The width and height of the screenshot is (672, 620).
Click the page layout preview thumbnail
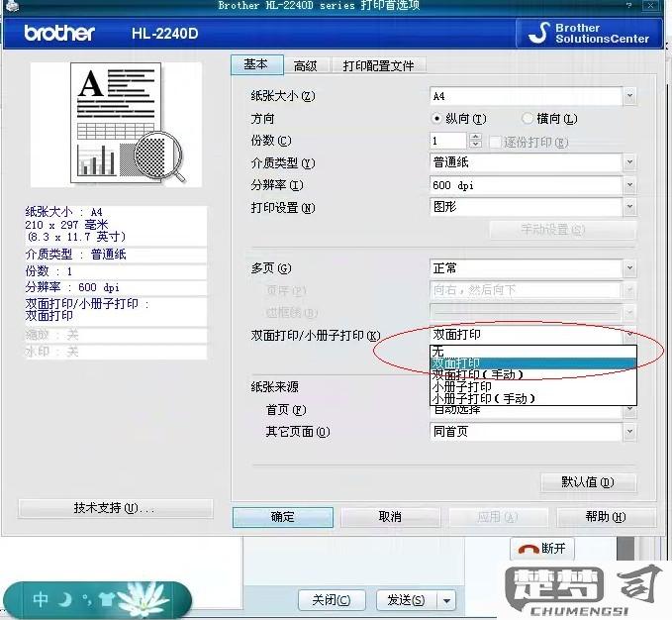click(116, 124)
